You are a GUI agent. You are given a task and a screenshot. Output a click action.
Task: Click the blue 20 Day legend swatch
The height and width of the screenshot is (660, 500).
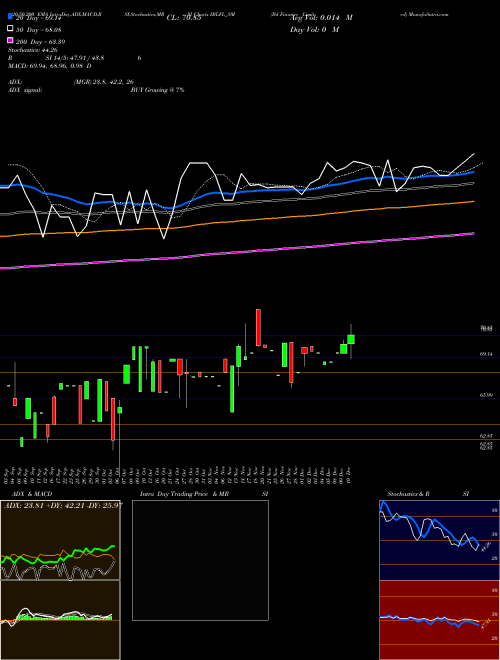10,17
